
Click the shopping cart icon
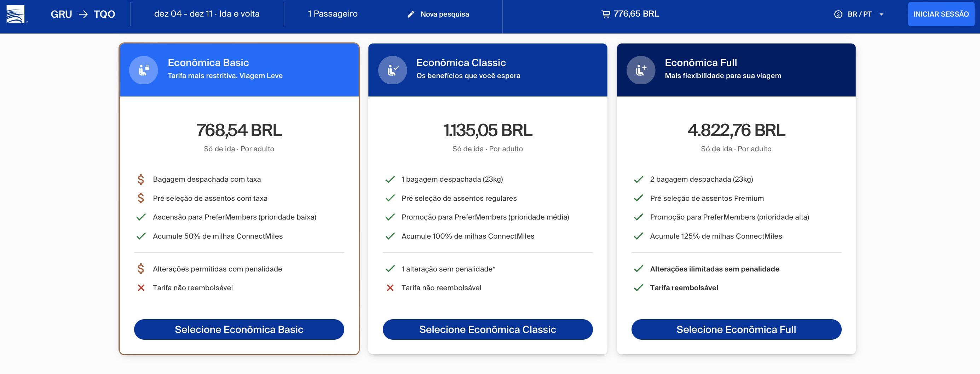605,14
